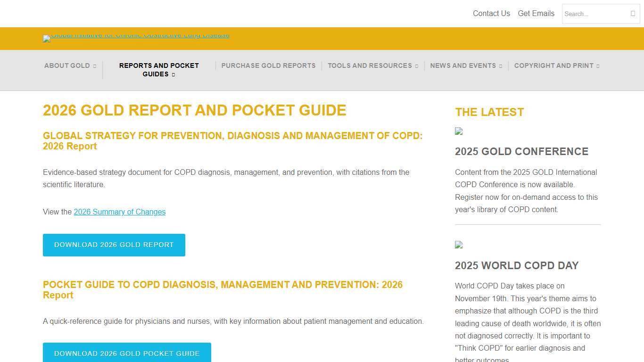The width and height of the screenshot is (644, 362).
Task: Click the broken image above 2025 WORLD COPD DAY
Action: tap(458, 245)
